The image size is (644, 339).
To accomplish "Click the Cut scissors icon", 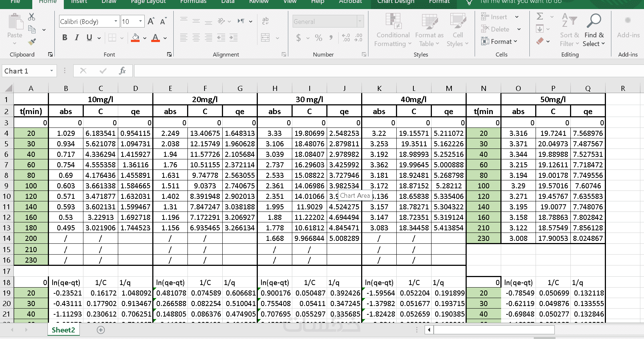I will coord(32,17).
